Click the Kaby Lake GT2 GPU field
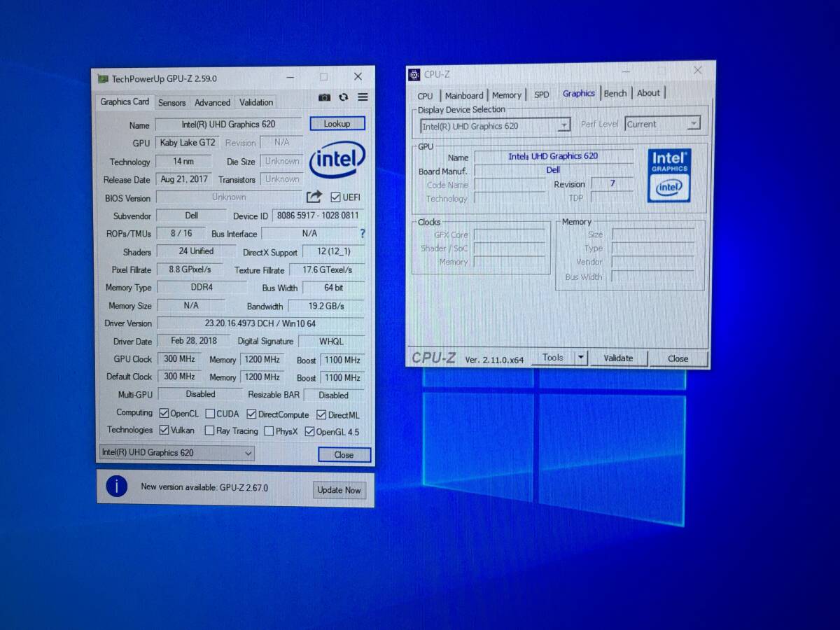840x630 pixels. click(x=187, y=142)
